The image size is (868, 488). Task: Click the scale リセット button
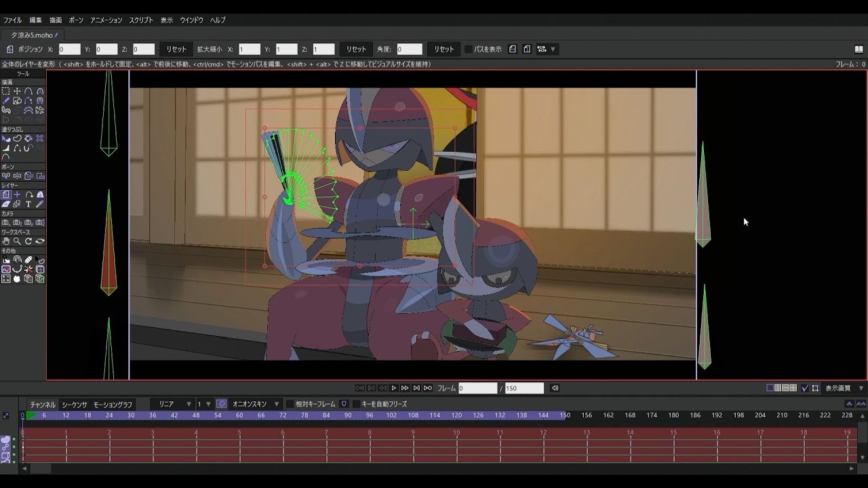356,49
